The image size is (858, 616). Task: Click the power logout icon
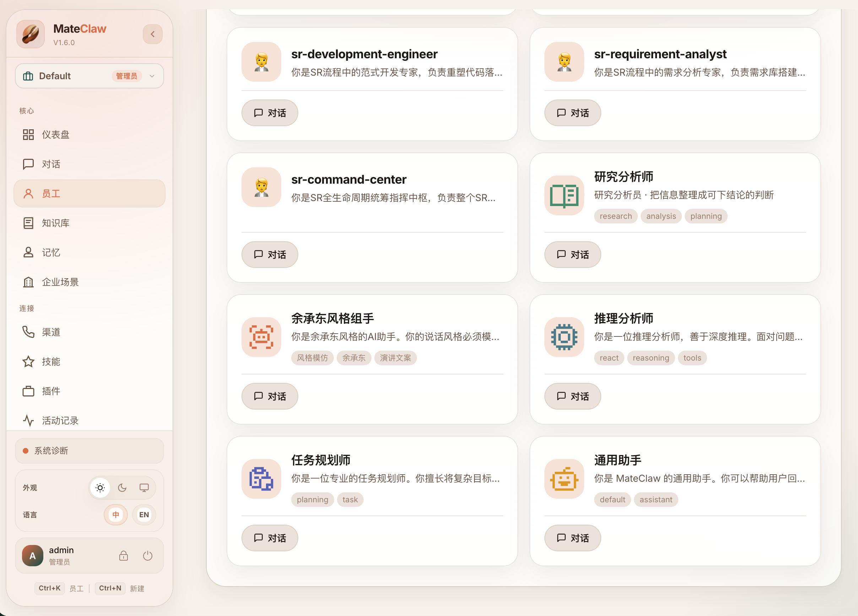point(147,556)
